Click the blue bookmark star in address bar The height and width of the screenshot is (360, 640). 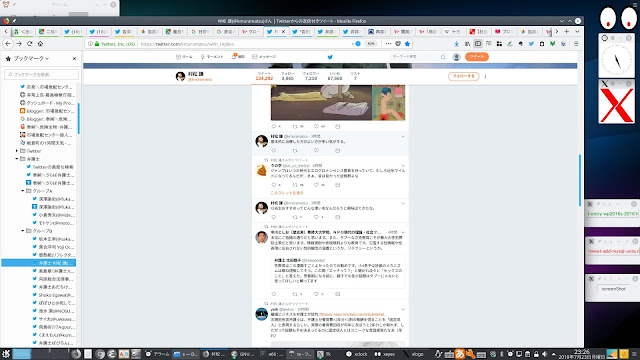tap(407, 44)
